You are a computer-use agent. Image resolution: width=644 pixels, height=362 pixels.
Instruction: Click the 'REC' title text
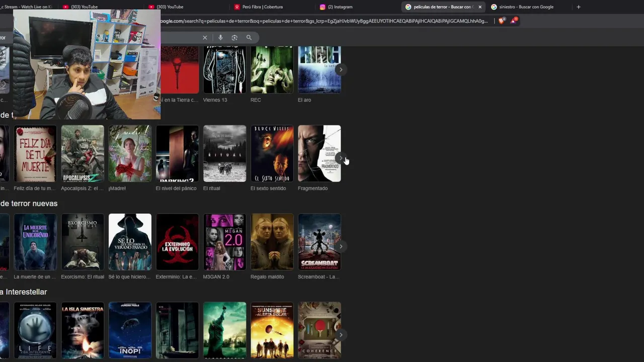tap(256, 100)
